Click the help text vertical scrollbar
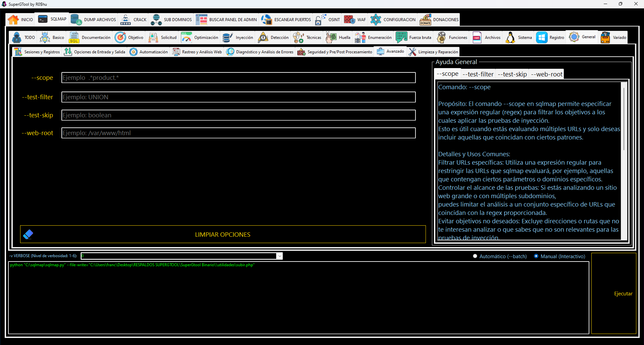 [624, 119]
